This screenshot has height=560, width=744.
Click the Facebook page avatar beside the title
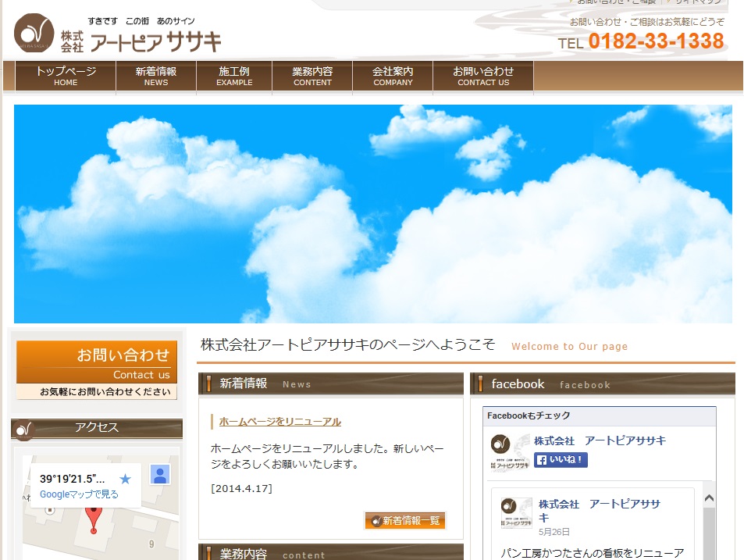(510, 451)
